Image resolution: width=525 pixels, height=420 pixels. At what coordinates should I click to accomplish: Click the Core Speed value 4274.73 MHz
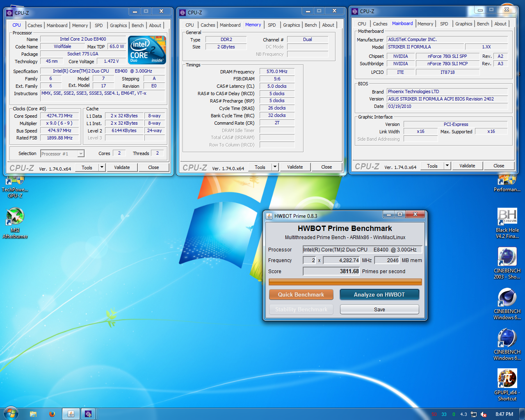click(x=59, y=116)
